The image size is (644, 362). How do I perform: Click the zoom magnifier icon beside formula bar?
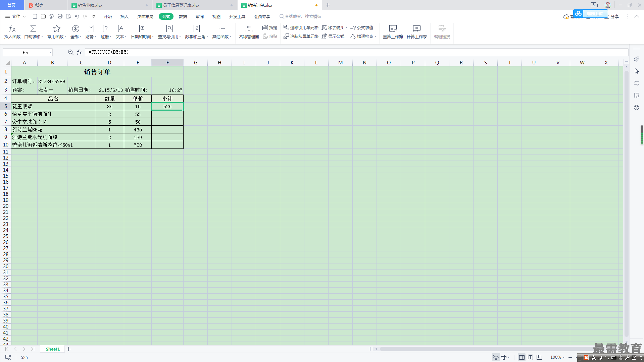point(70,52)
